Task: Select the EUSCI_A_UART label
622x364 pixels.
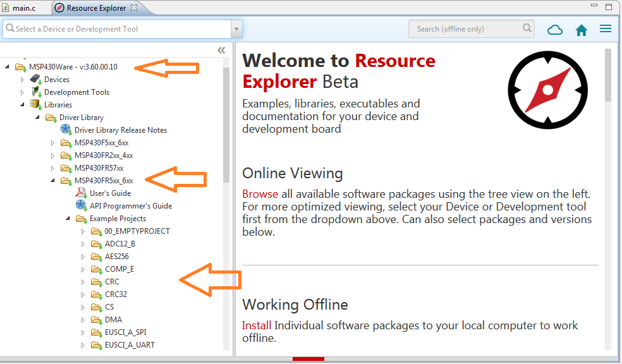Action: [130, 345]
